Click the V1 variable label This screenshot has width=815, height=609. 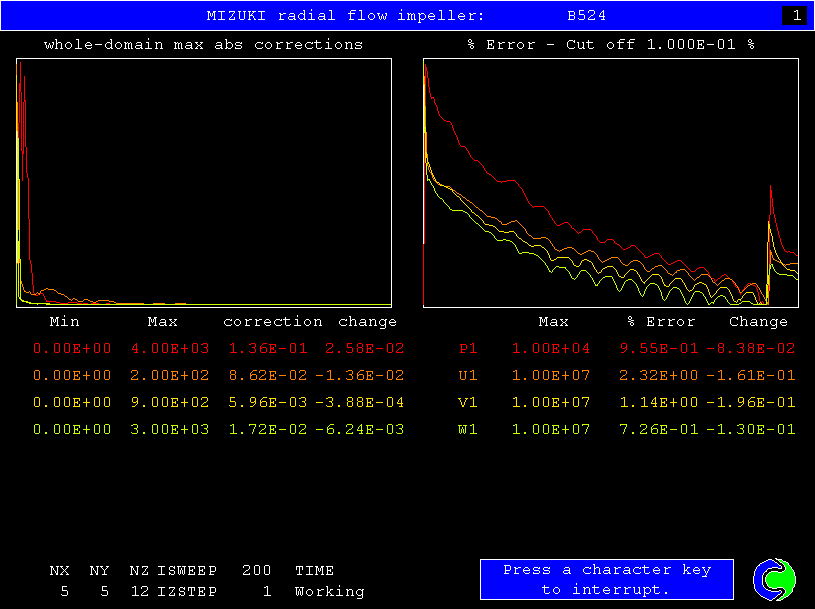click(x=468, y=402)
